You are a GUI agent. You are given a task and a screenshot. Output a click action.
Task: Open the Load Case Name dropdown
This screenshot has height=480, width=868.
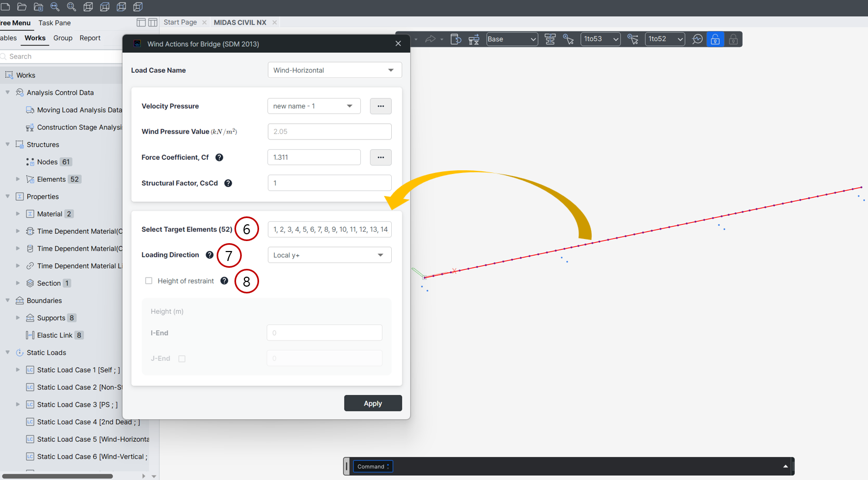click(x=335, y=70)
